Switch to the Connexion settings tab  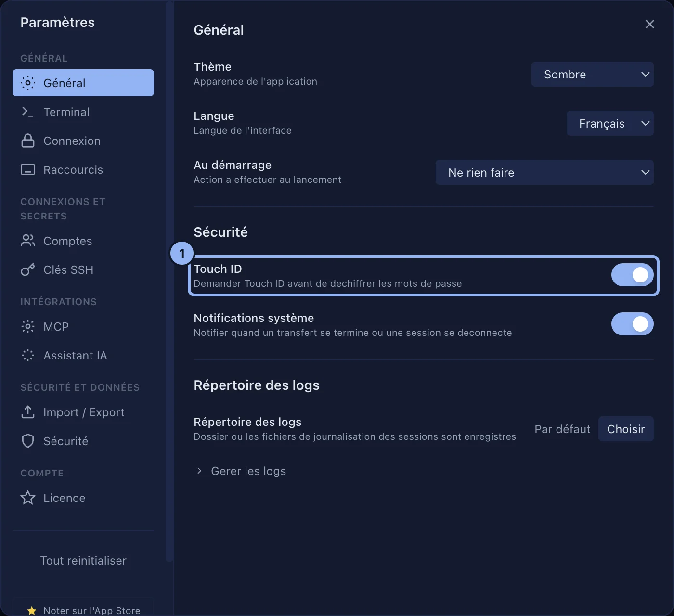point(83,141)
